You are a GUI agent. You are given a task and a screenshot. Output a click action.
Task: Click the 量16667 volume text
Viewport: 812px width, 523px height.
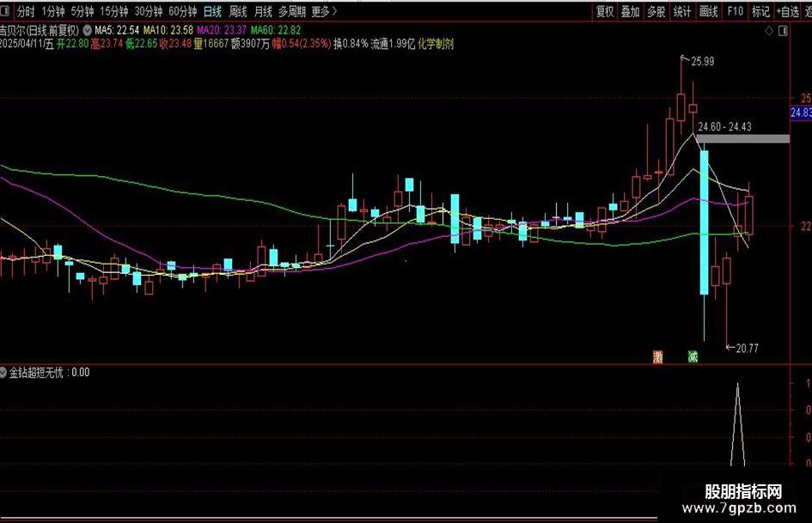[211, 44]
